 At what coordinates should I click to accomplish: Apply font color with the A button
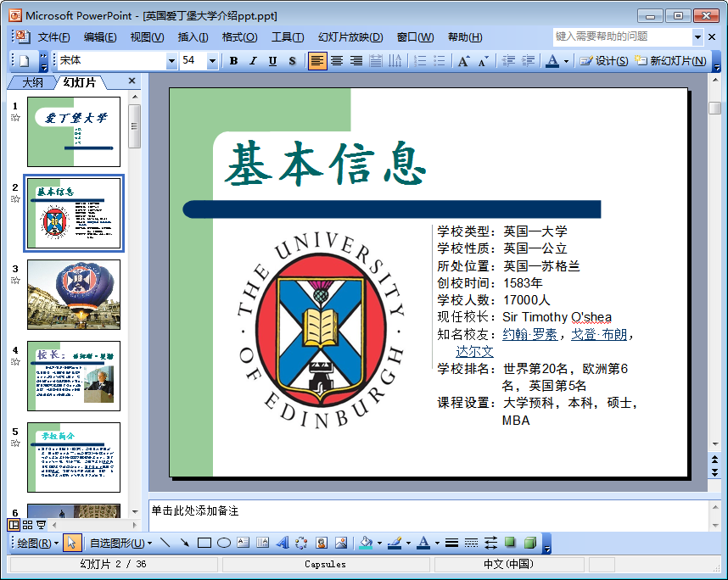click(552, 61)
